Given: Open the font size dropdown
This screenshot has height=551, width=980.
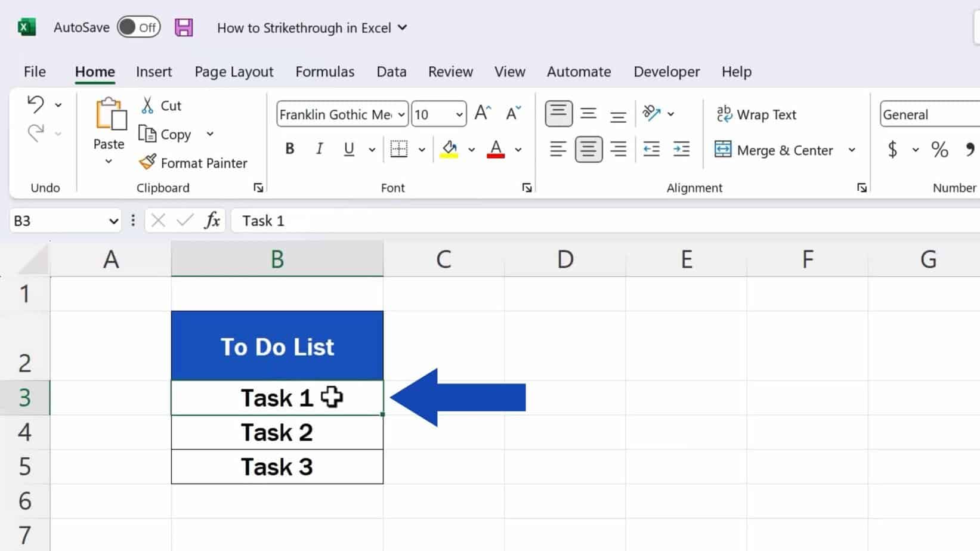Looking at the screenshot, I should 457,113.
